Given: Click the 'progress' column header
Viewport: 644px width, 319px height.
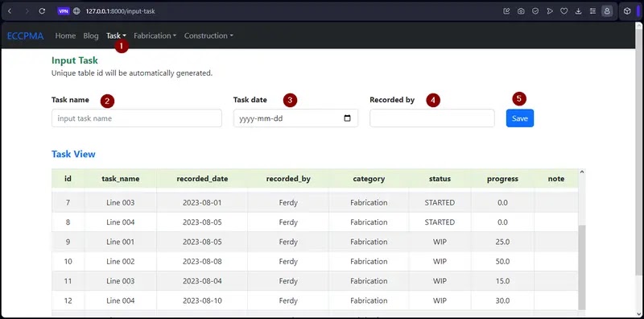Looking at the screenshot, I should 502,179.
